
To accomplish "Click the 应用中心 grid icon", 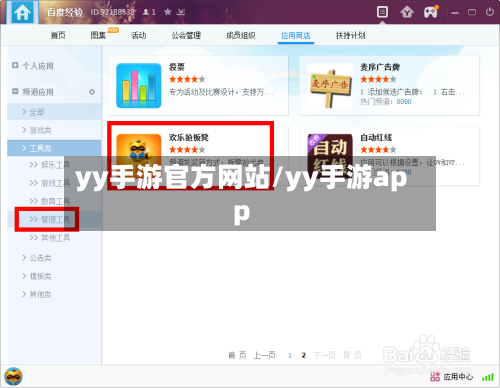I will pos(435,377).
